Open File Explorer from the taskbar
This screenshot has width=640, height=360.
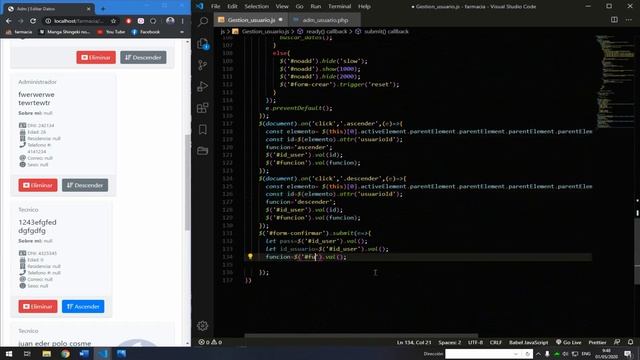point(47,353)
